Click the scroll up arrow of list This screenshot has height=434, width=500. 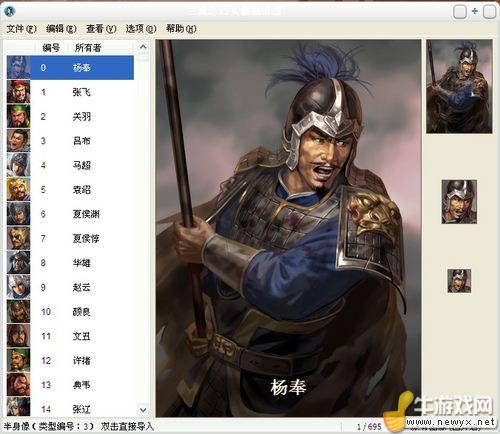[143, 47]
